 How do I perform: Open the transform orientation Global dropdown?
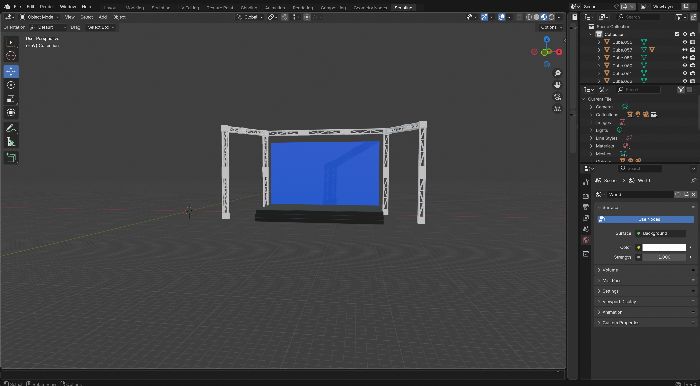point(250,17)
